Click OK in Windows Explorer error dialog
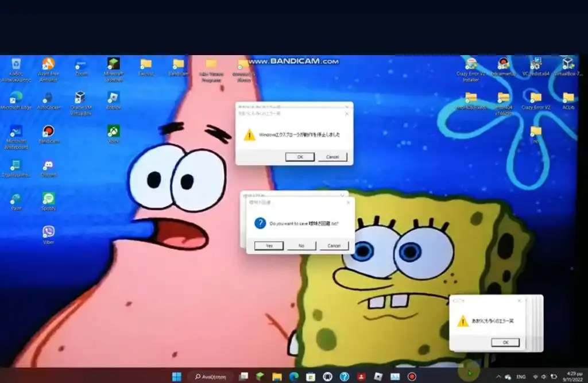Screen dimensions: 588x383 300,157
